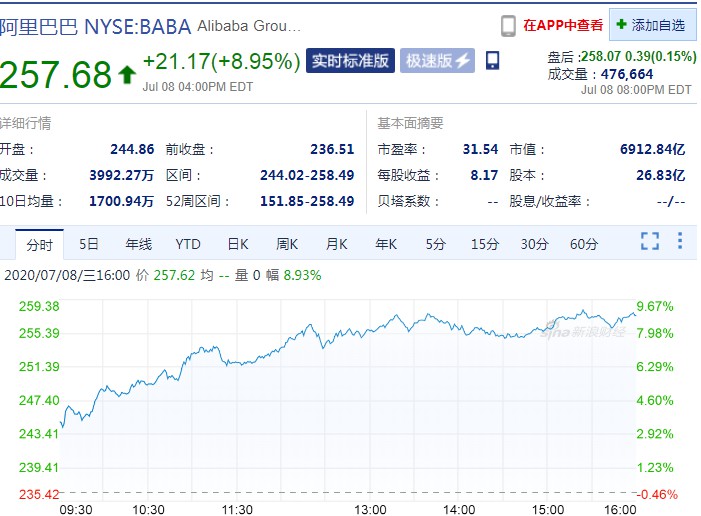Click the share capital 26.83亿

660,175
